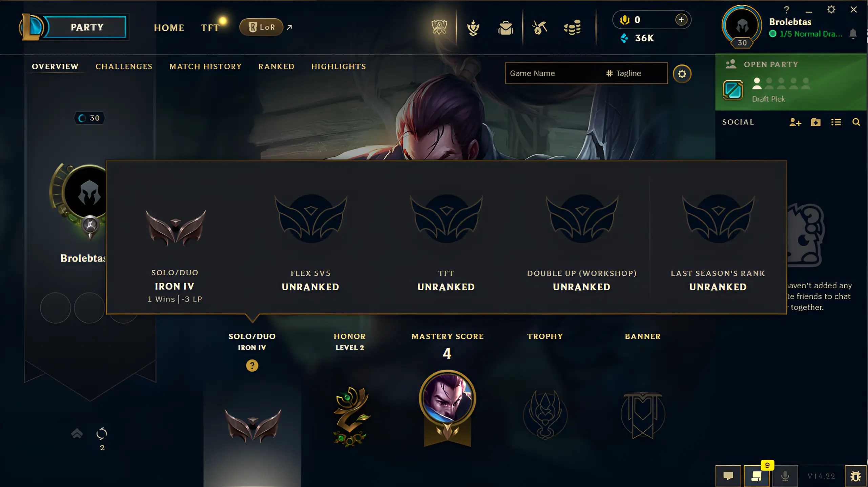Toggle the chat window button
Viewport: 868px width, 487px height.
pos(728,476)
